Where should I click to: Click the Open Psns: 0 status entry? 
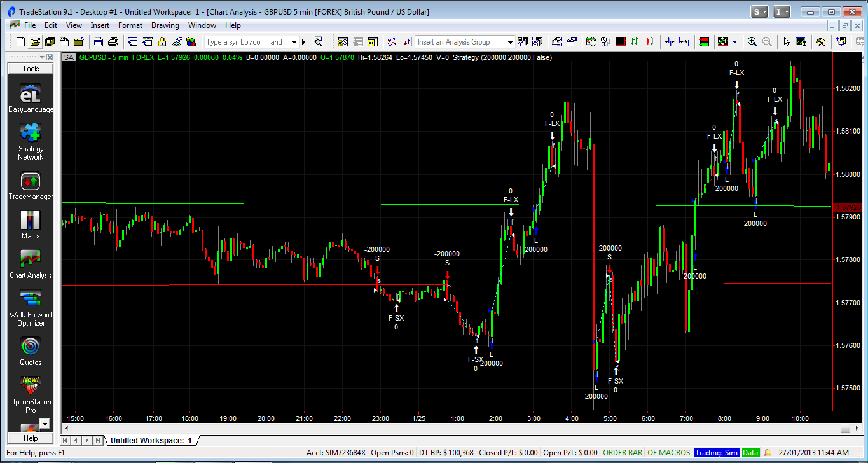(391, 453)
